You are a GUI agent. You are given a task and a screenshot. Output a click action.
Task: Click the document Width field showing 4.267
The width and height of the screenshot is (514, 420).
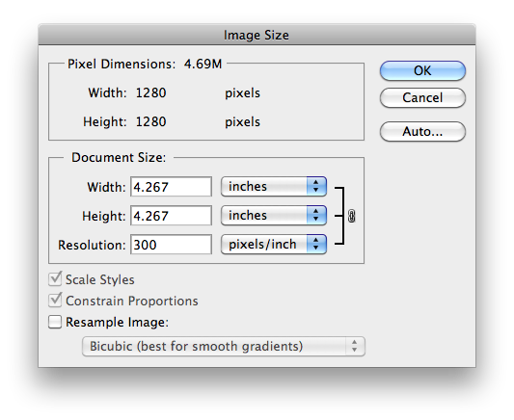171,187
